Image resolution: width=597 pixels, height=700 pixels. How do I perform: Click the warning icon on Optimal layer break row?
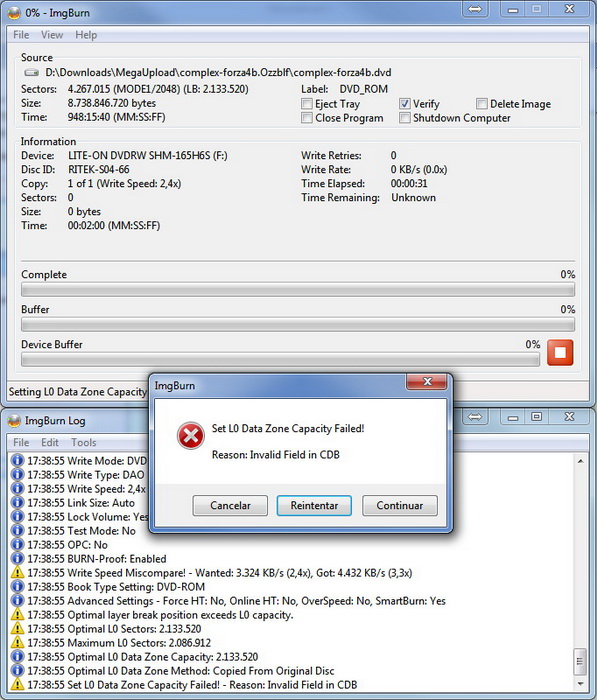pos(17,615)
